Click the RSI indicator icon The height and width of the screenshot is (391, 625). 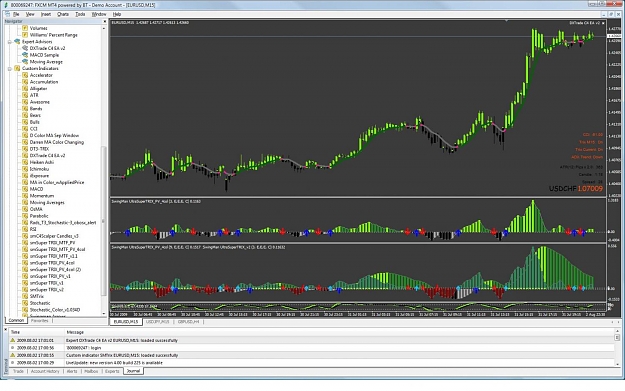[25, 229]
